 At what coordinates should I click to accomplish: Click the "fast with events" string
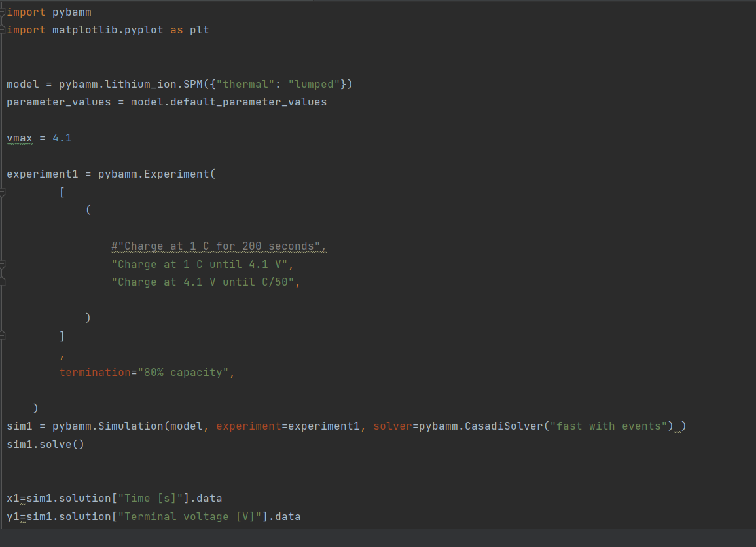609,426
